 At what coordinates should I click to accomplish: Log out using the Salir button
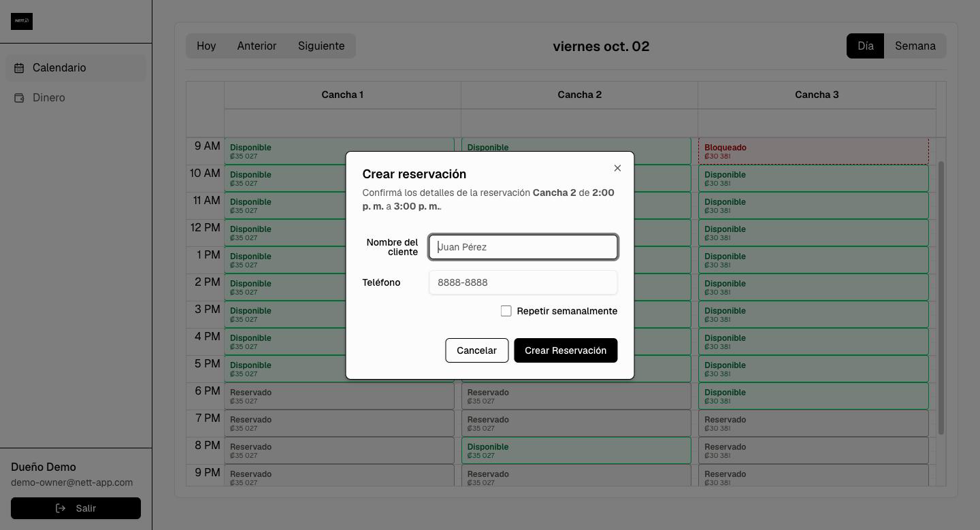(76, 508)
